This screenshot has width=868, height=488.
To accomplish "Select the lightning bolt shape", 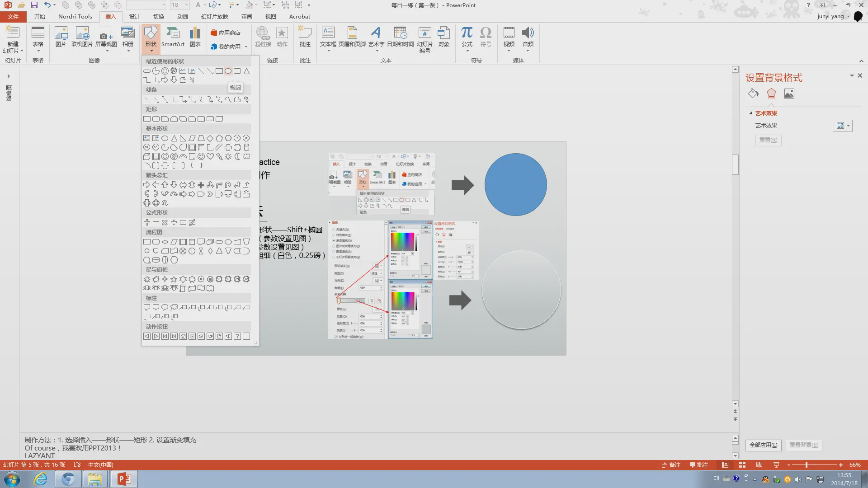I will (219, 156).
